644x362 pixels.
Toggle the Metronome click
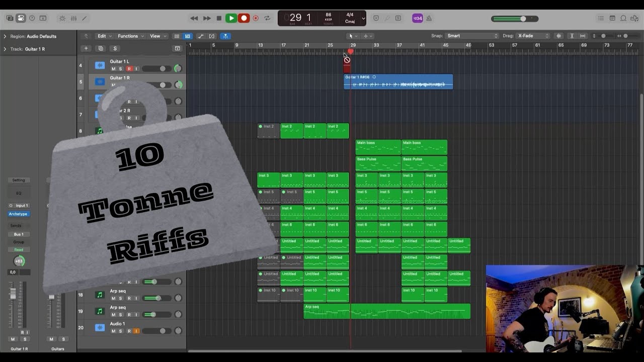click(x=429, y=18)
